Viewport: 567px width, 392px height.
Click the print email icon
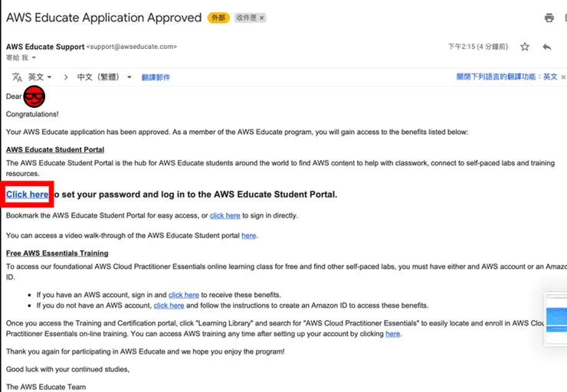pos(549,18)
